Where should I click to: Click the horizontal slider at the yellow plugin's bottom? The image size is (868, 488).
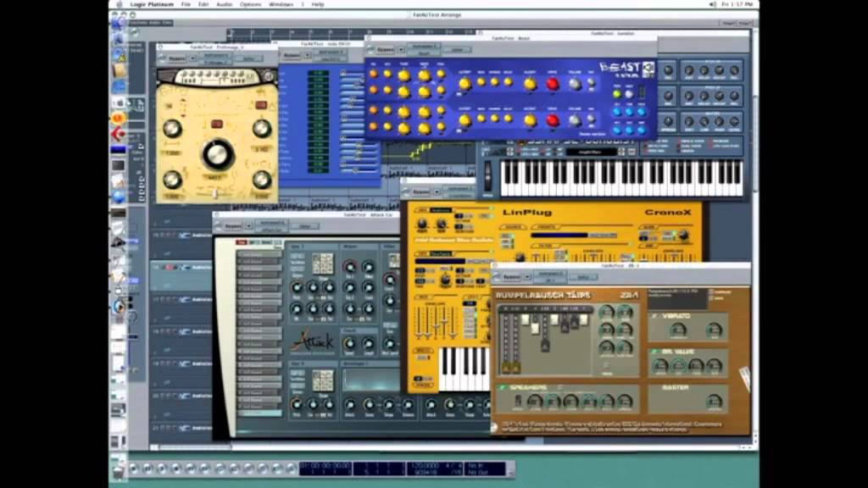(x=216, y=194)
